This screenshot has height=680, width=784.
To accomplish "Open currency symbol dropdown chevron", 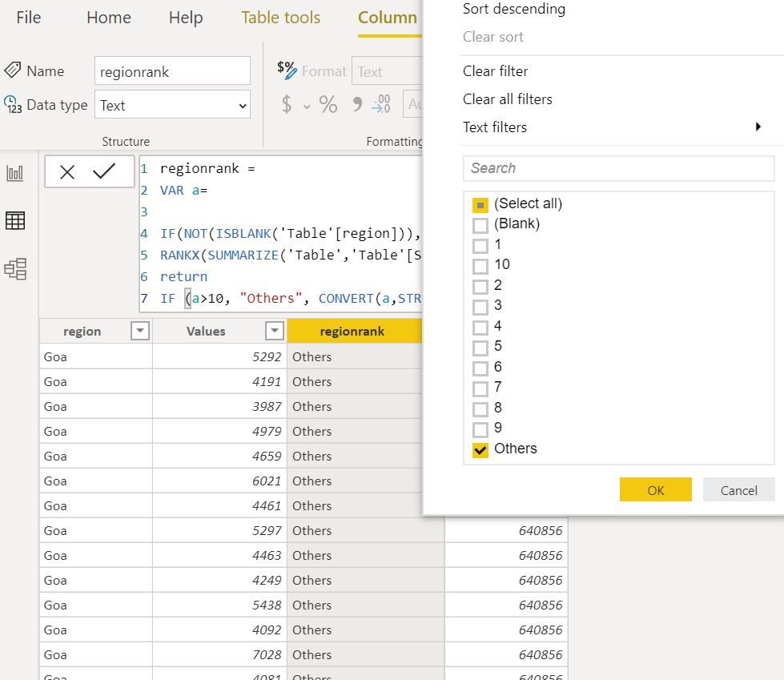I will point(307,106).
